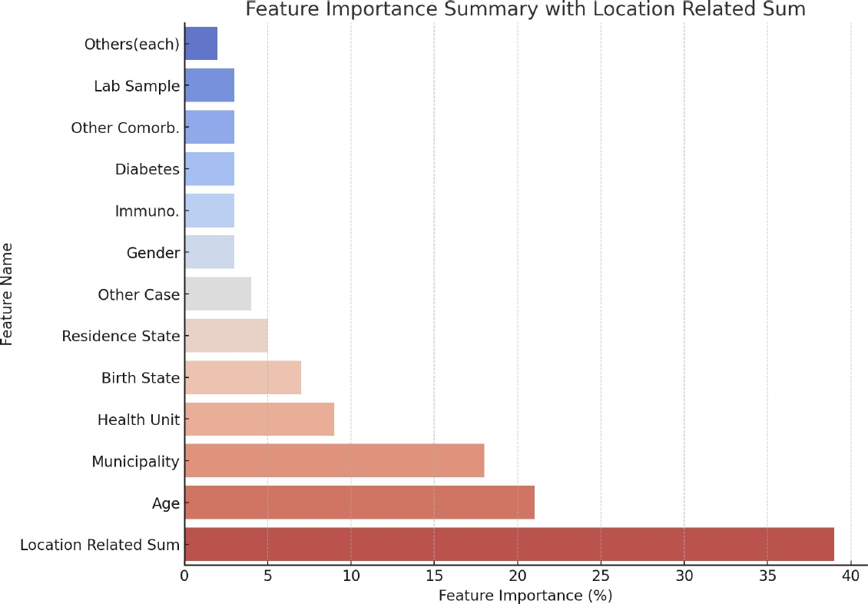Select the gray Other Case bar

coord(217,294)
